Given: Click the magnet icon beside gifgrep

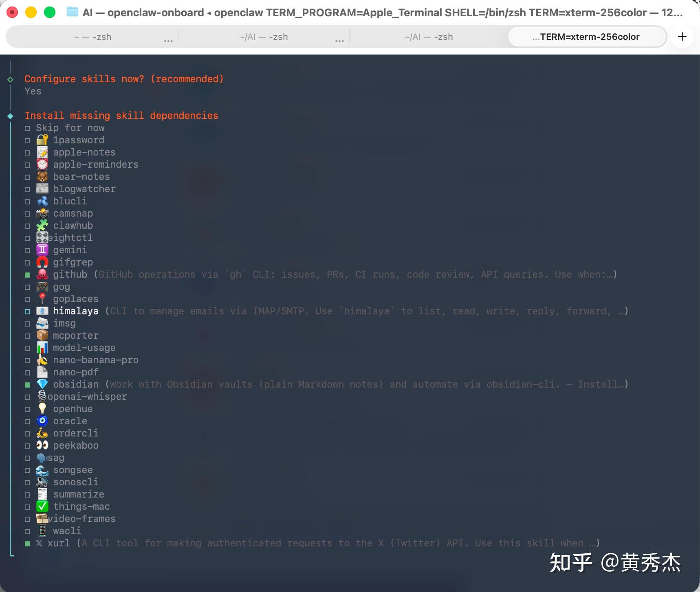Looking at the screenshot, I should click(42, 262).
